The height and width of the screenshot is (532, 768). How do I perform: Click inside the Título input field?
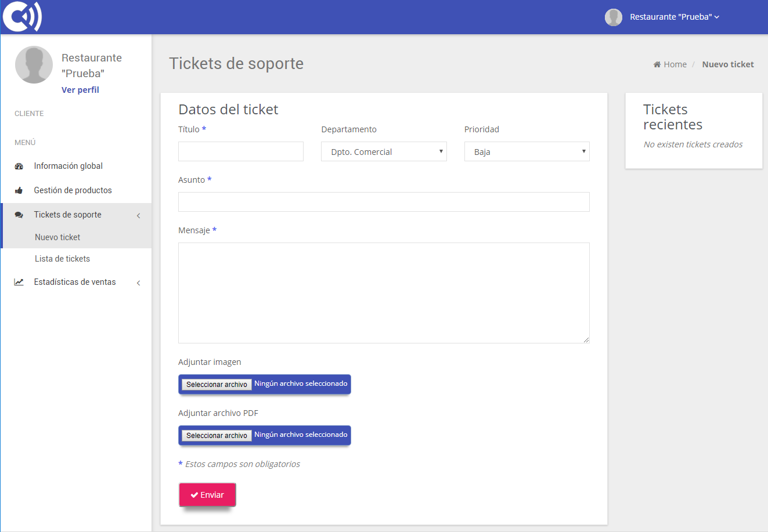pyautogui.click(x=240, y=151)
